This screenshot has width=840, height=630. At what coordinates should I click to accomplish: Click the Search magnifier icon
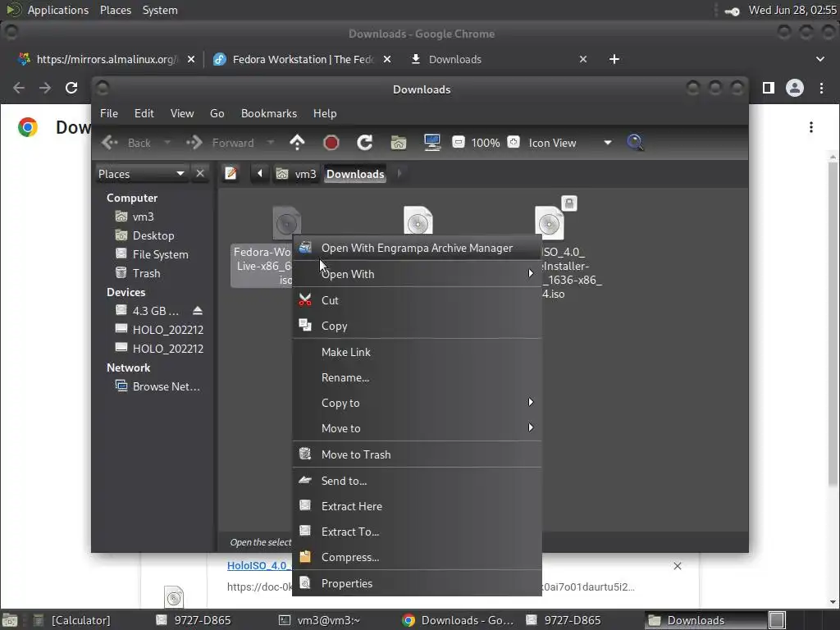click(635, 143)
